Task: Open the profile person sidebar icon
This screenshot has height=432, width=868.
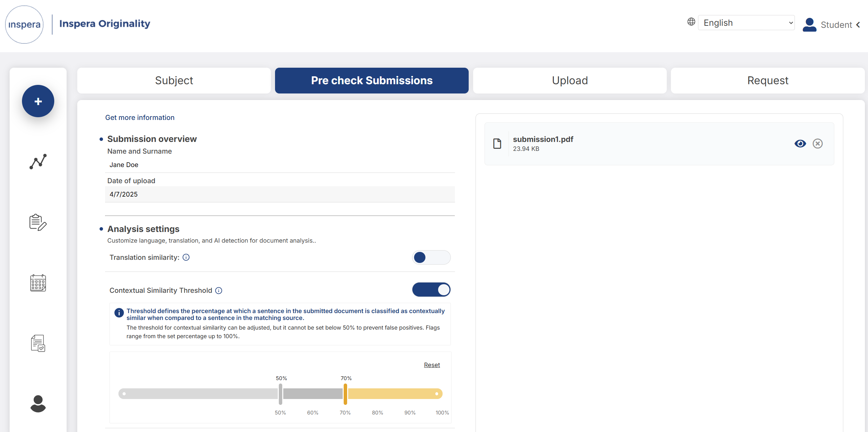Action: (38, 403)
